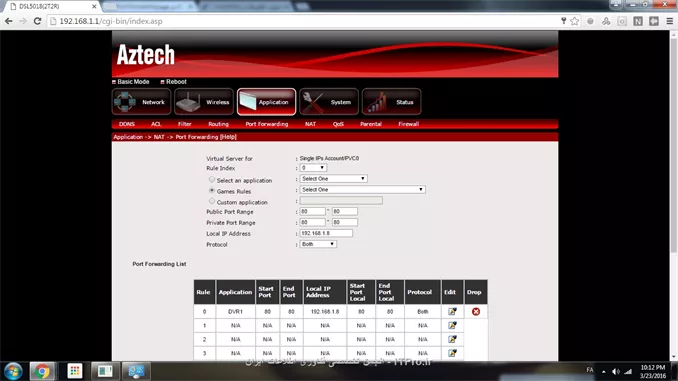Click the browser address bar
The width and height of the screenshot is (678, 381).
(303, 21)
